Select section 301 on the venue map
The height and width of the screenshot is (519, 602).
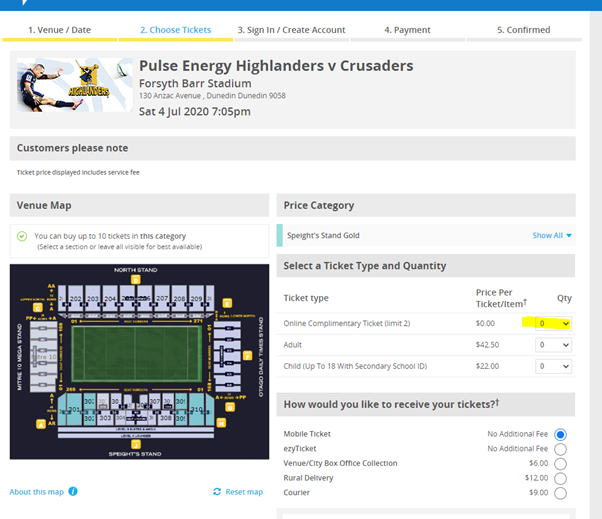pyautogui.click(x=74, y=410)
